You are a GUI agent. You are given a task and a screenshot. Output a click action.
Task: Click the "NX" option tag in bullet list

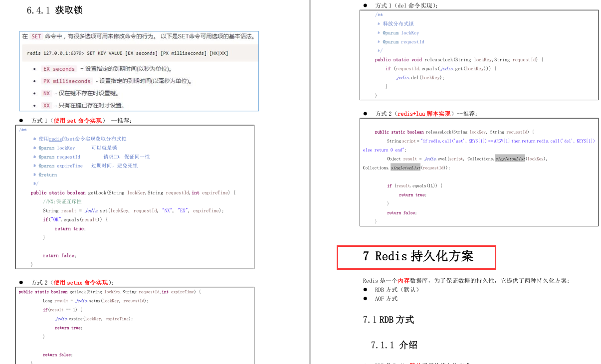(46, 93)
